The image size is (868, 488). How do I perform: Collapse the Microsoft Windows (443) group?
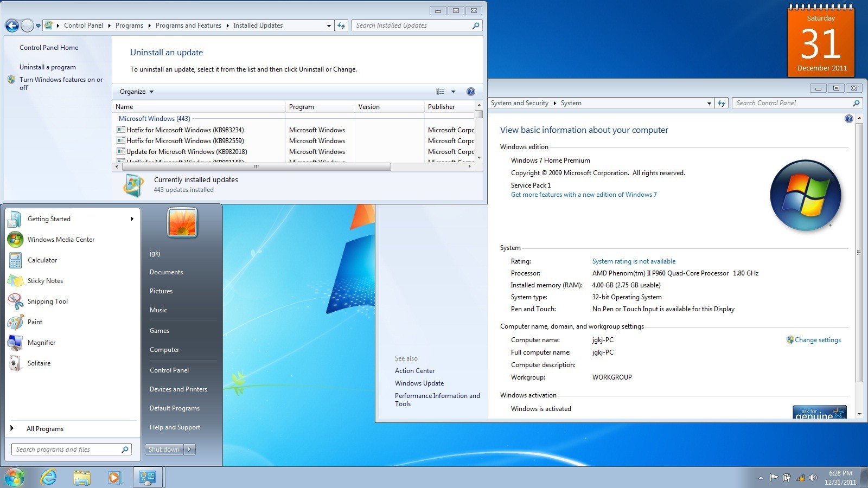[x=154, y=119]
